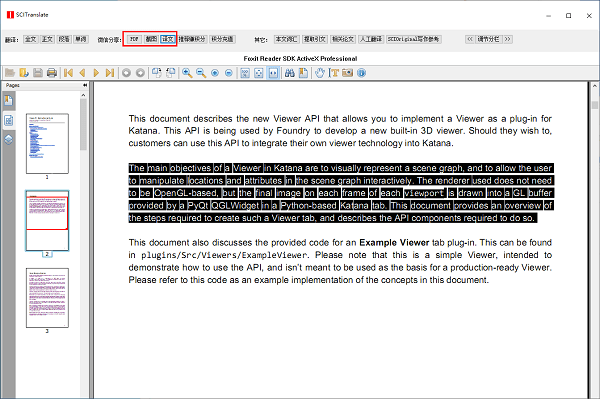
Task: Click the Print icon in toolbar
Action: pos(51,73)
